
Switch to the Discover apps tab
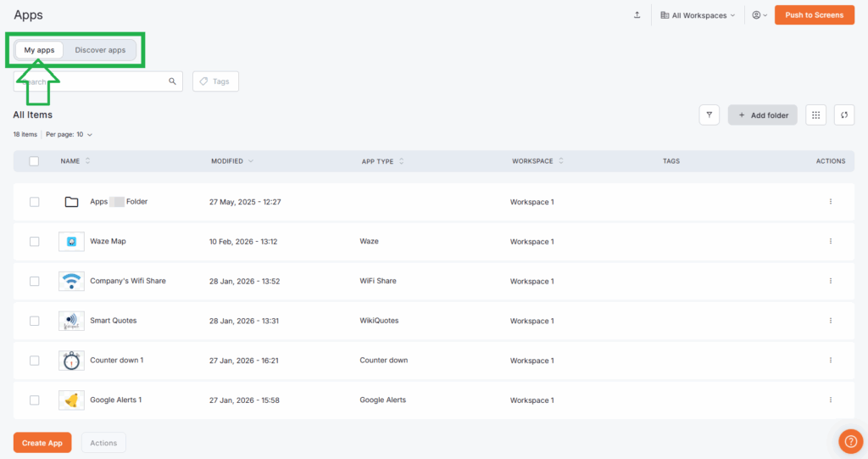(100, 50)
